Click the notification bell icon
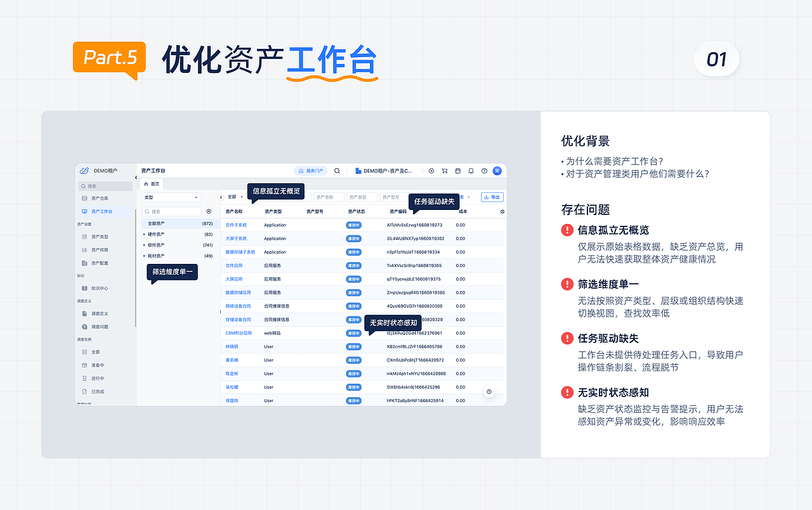 coord(470,171)
